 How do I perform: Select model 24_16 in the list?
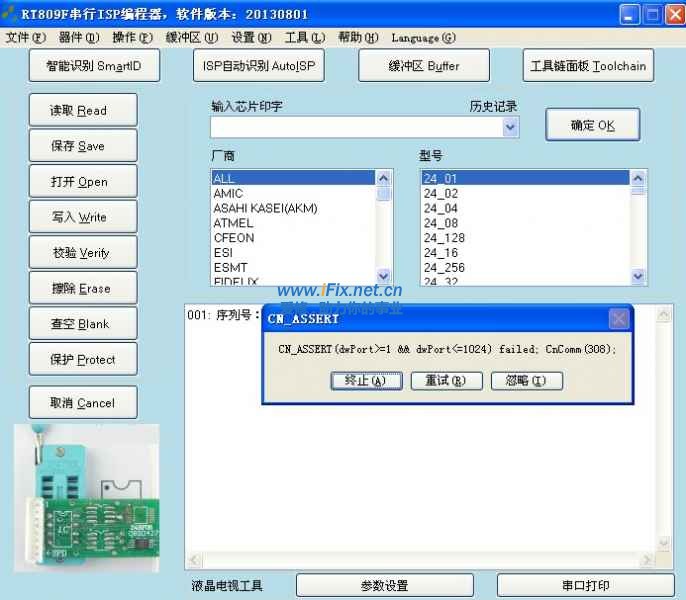click(525, 253)
